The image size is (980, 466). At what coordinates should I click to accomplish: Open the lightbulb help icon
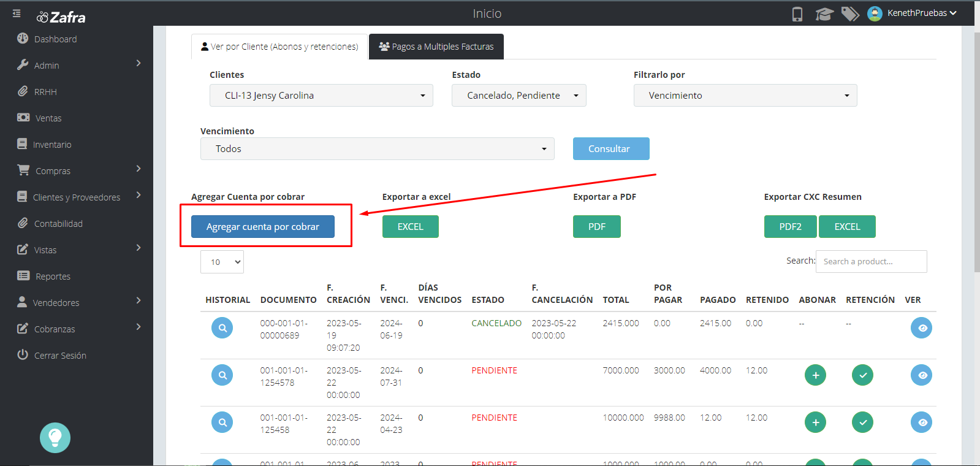pyautogui.click(x=55, y=438)
